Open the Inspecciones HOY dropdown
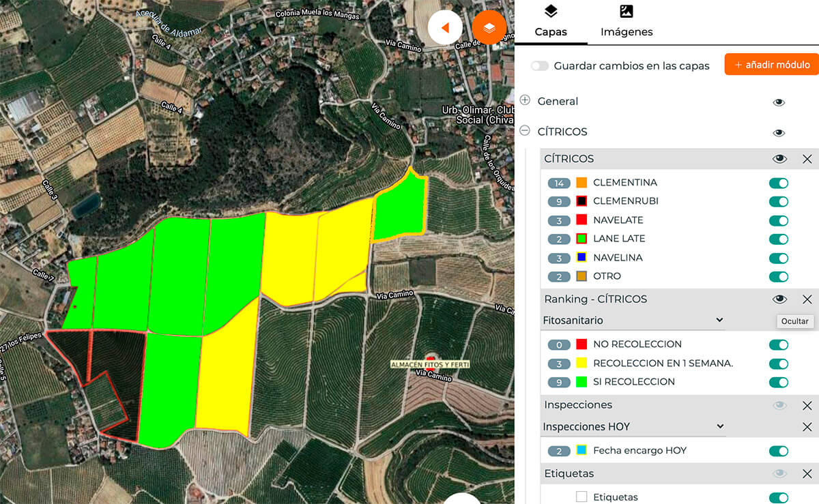819x504 pixels. (x=719, y=426)
